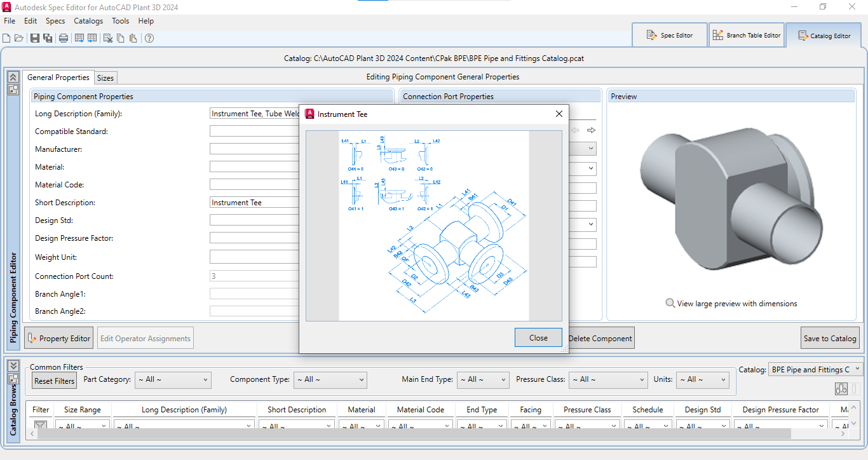Click the Design Std input field in properties
The image size is (868, 460).
pos(255,220)
